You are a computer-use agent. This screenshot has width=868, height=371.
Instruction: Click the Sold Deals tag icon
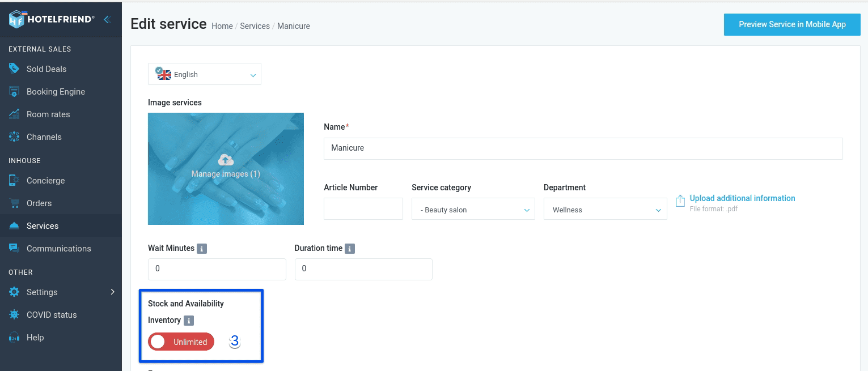click(x=14, y=69)
